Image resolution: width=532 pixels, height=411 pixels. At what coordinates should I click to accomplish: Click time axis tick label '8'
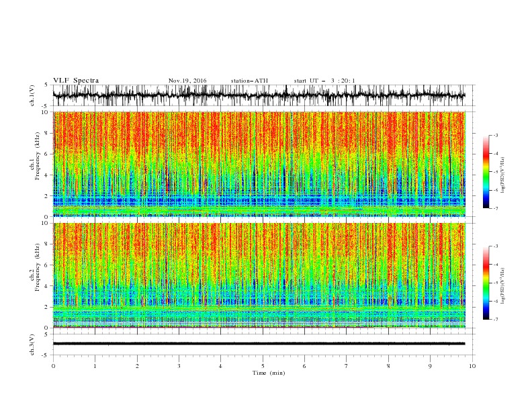tap(388, 366)
